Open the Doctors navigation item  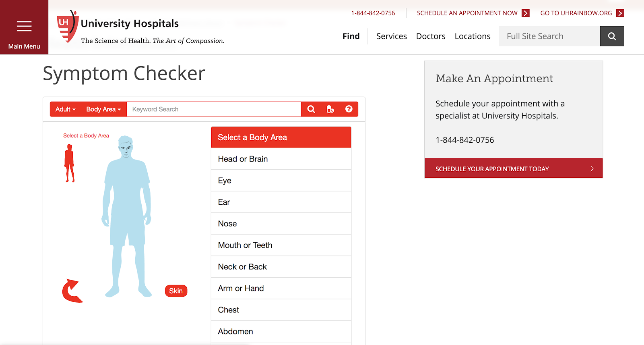point(431,36)
